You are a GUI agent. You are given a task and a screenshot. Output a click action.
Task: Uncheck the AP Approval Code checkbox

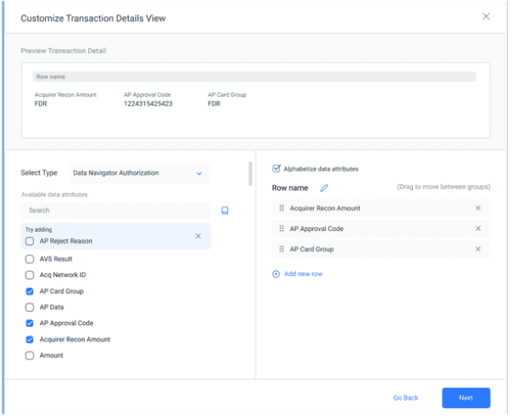[30, 323]
